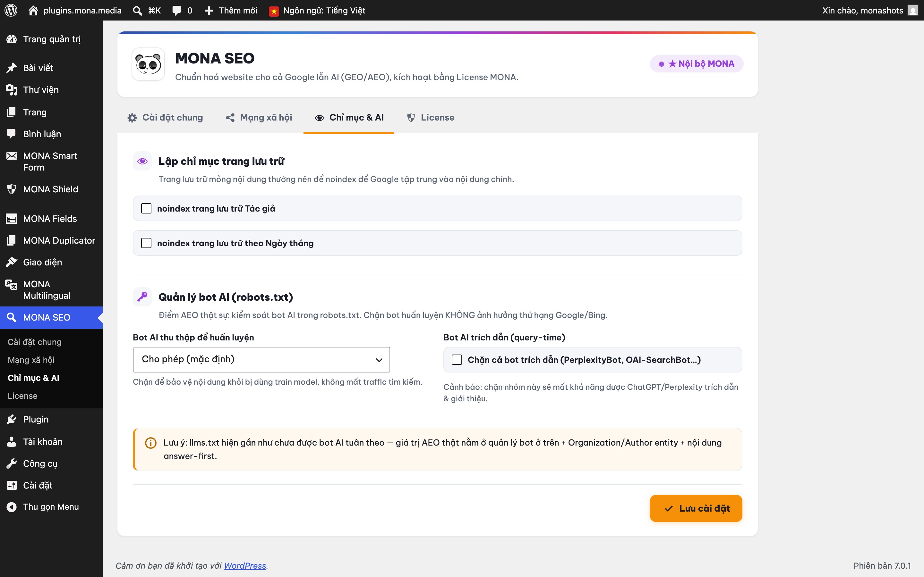Open the Bot AI thu thập dropdown

point(261,359)
